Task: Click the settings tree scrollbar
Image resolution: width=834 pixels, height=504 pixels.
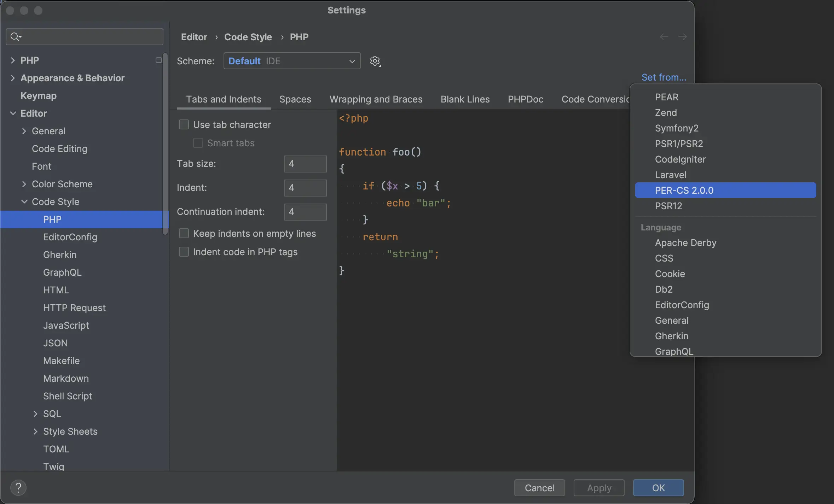Action: [165, 143]
